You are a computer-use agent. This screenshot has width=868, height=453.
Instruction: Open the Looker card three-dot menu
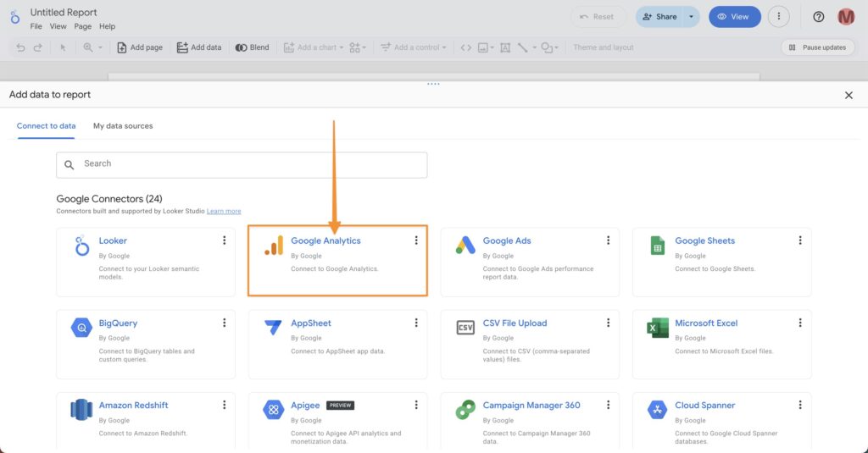coord(224,240)
